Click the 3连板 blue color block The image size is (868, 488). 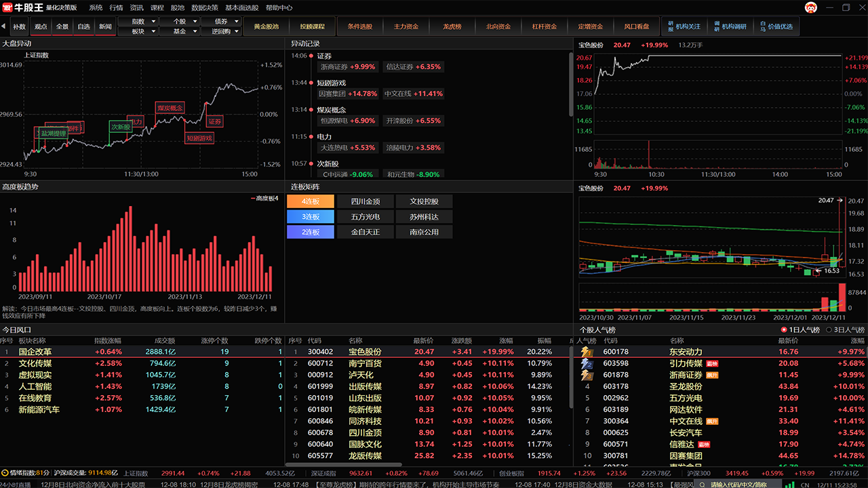311,217
